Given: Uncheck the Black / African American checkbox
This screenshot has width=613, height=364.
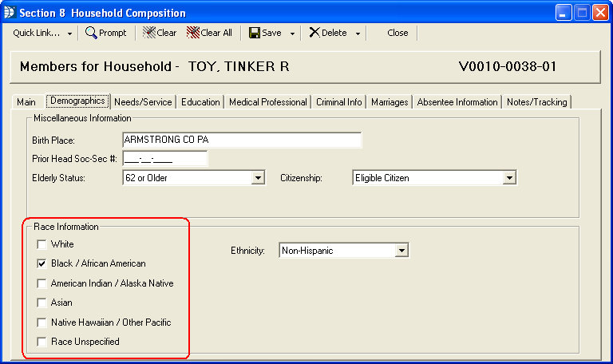Looking at the screenshot, I should coord(42,263).
